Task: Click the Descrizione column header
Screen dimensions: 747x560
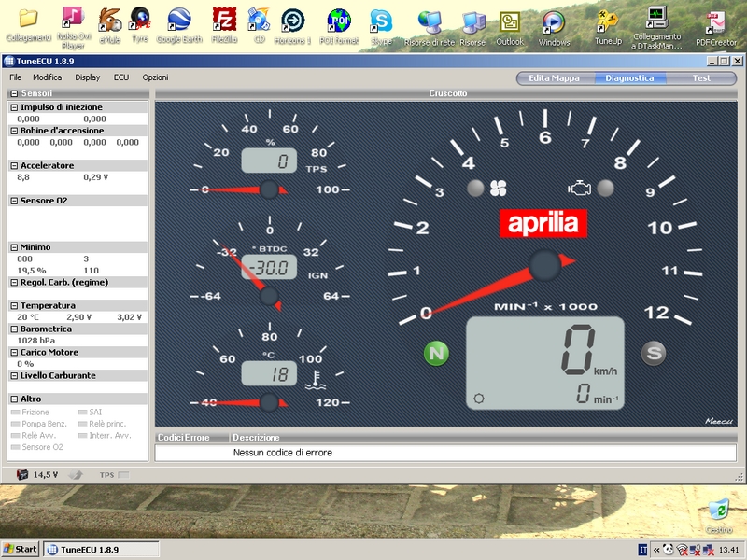Action: [483, 437]
